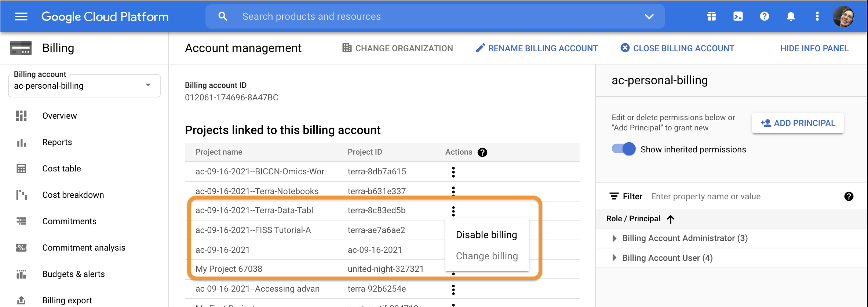Viewport: 868px width, 307px height.
Task: Click Filter help icon in info panel
Action: tap(849, 196)
